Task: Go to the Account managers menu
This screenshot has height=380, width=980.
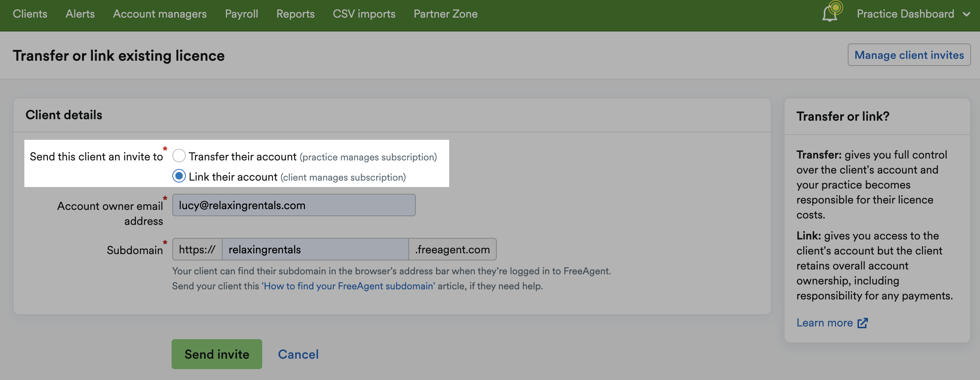Action: click(160, 14)
